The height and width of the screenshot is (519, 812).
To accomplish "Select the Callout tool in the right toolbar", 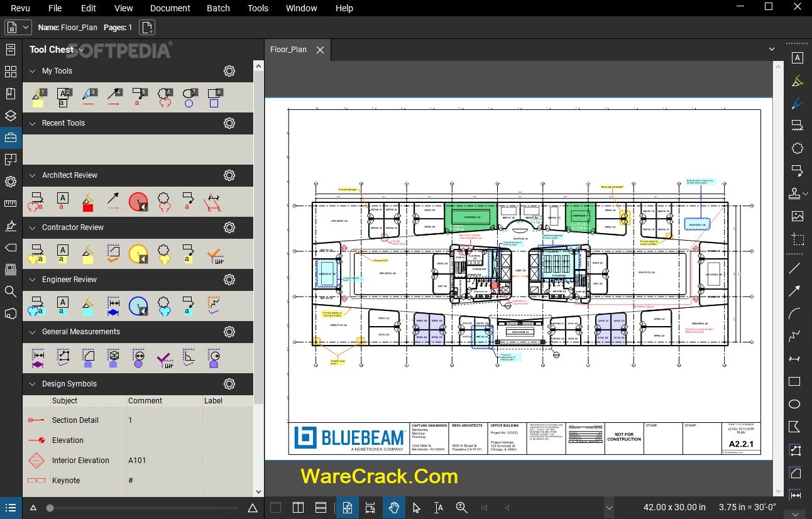I will [x=797, y=171].
